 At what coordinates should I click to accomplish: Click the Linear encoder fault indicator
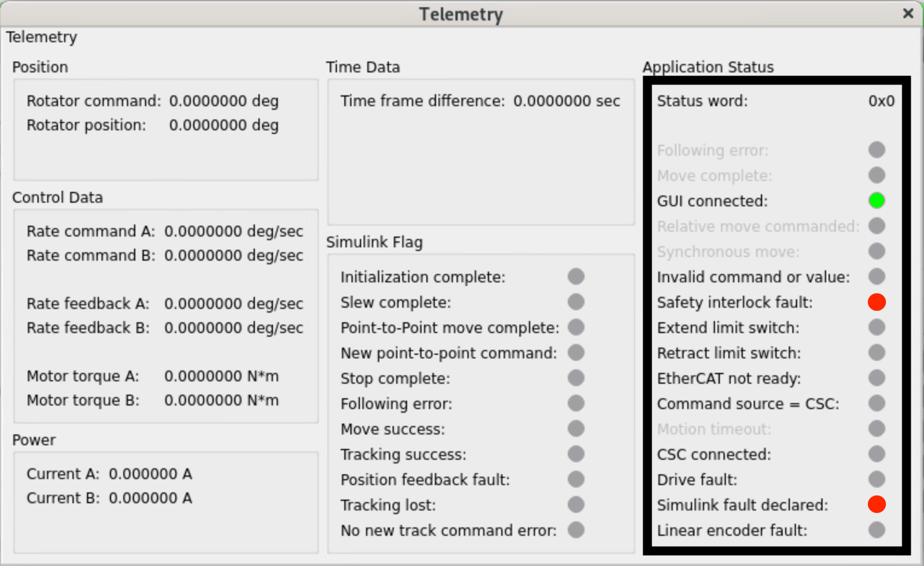click(876, 530)
